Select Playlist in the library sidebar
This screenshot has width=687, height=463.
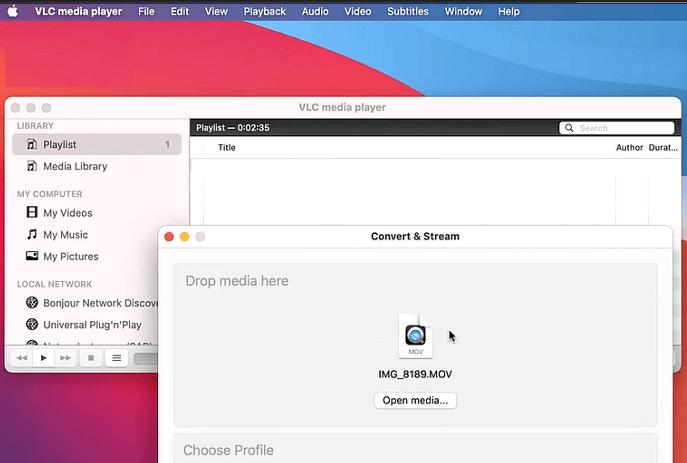[x=97, y=144]
